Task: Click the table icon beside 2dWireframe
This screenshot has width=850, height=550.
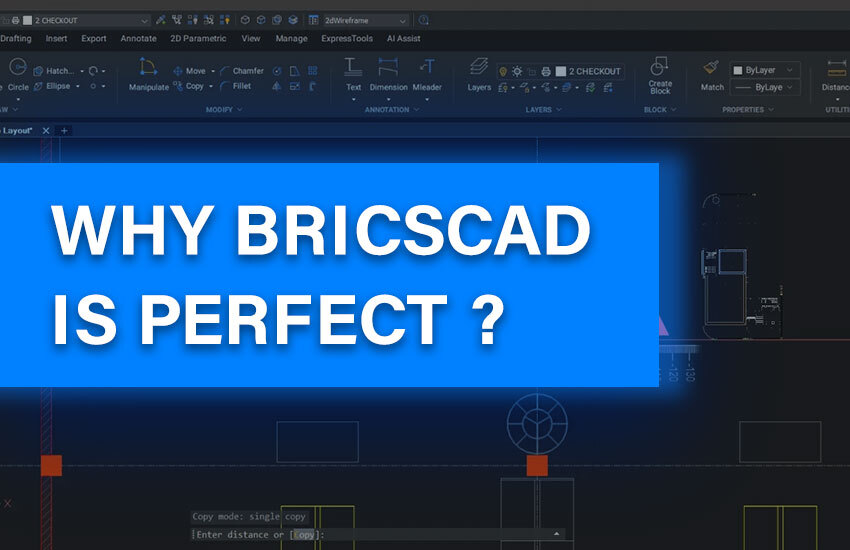Action: click(313, 20)
